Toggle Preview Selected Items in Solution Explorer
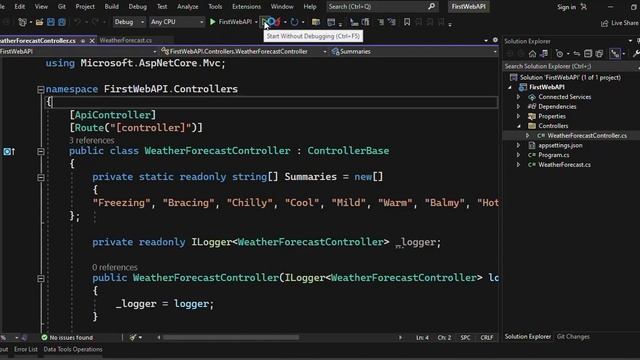This screenshot has width=640, height=360. tap(615, 53)
